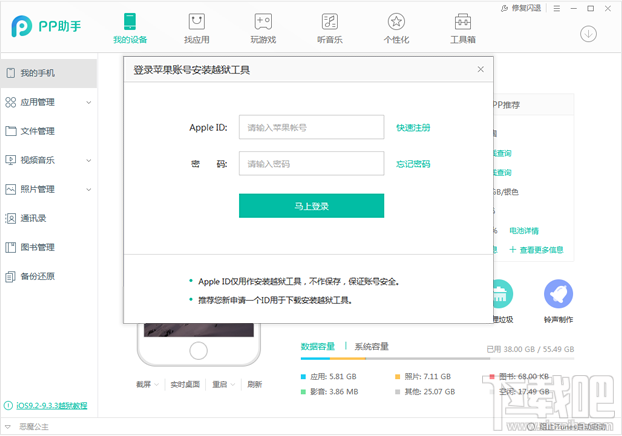The image size is (622, 436).
Task: Click the 刷新 refresh button
Action: point(255,384)
